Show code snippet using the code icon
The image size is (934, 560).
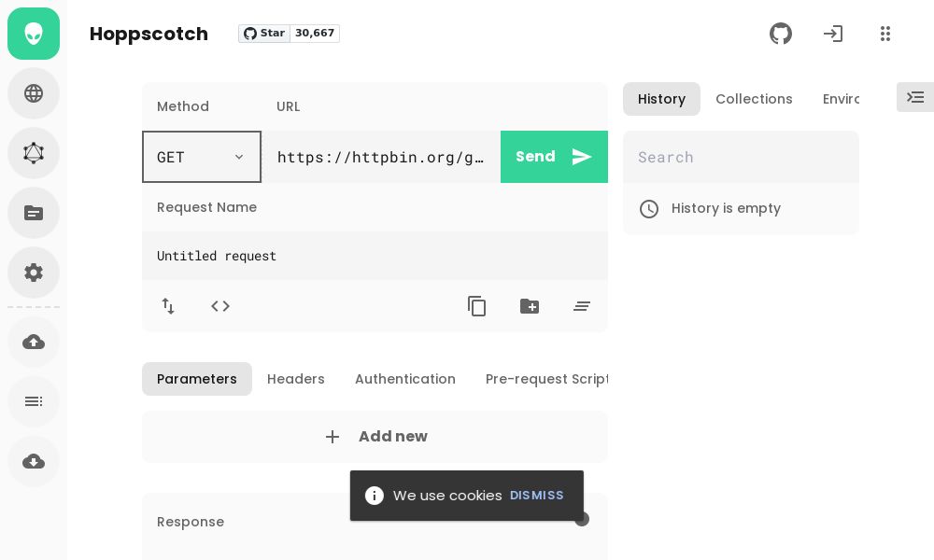click(220, 306)
